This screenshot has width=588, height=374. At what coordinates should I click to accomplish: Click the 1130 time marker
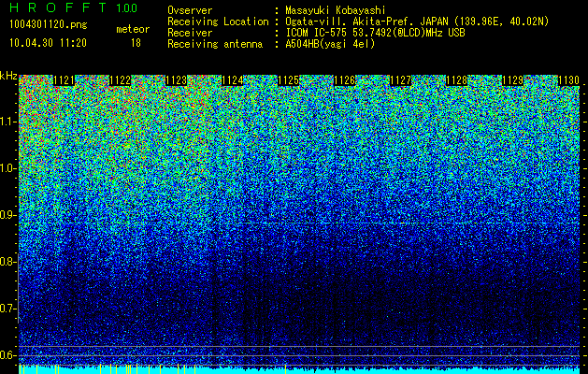pos(569,80)
